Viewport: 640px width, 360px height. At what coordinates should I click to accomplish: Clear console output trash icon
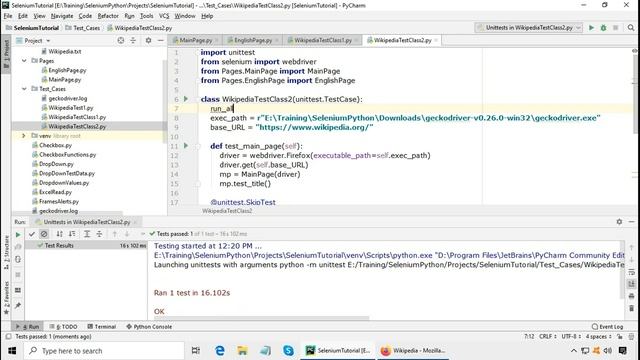(x=631, y=308)
